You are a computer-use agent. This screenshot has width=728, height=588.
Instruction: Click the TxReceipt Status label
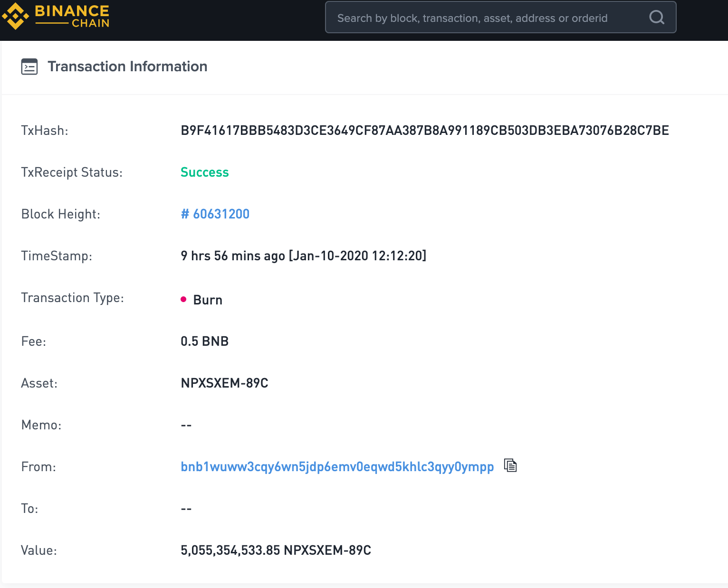click(x=72, y=172)
